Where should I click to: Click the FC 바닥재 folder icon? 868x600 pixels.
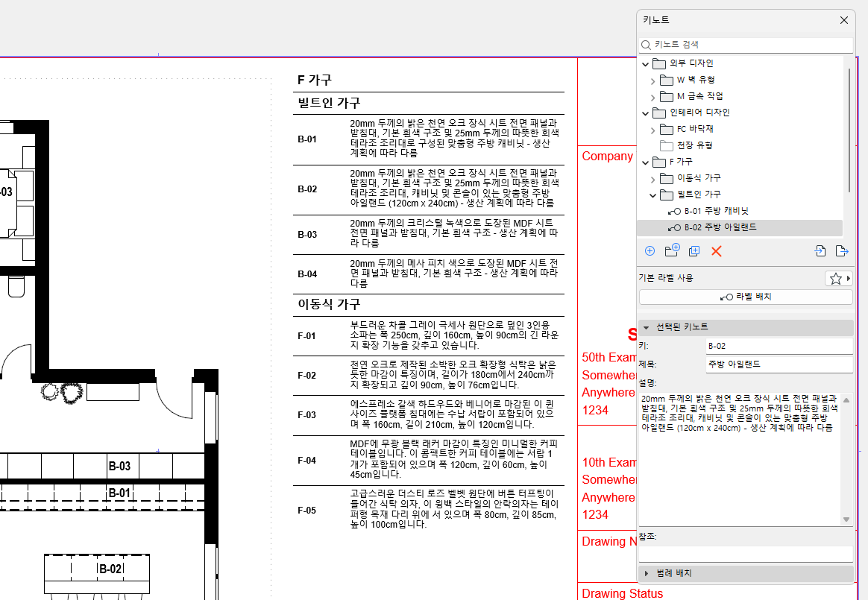point(667,130)
